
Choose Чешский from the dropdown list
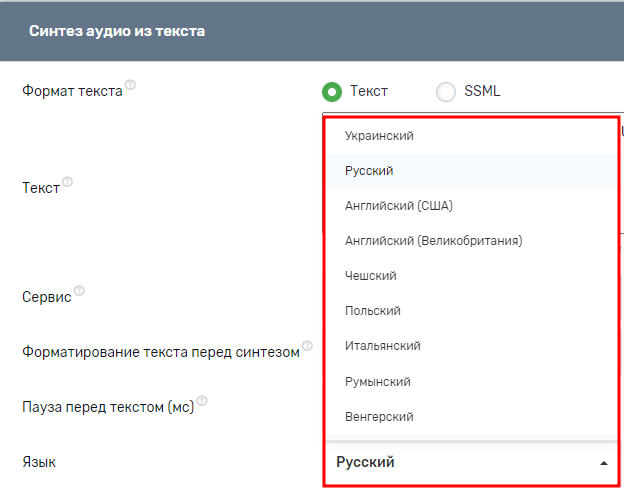(371, 276)
